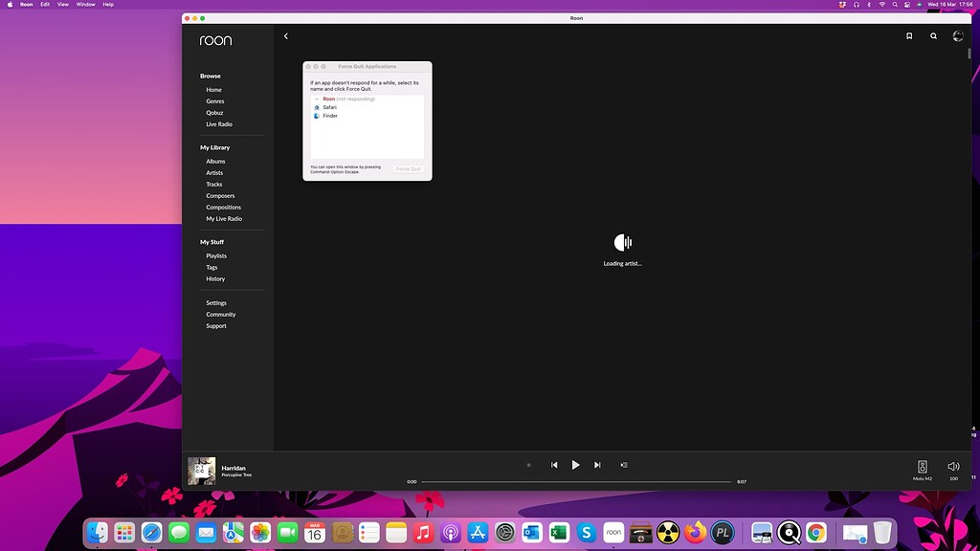Image resolution: width=980 pixels, height=551 pixels.
Task: Open the play queue icon
Action: [x=623, y=465]
